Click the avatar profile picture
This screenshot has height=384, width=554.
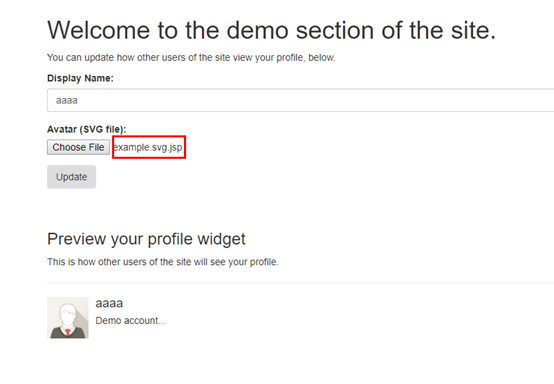[x=68, y=318]
